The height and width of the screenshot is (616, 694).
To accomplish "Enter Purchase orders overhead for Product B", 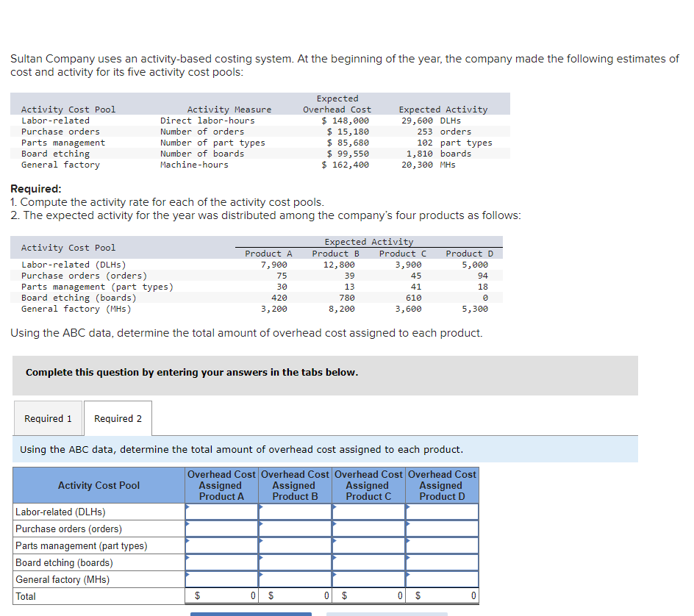I will pyautogui.click(x=295, y=529).
